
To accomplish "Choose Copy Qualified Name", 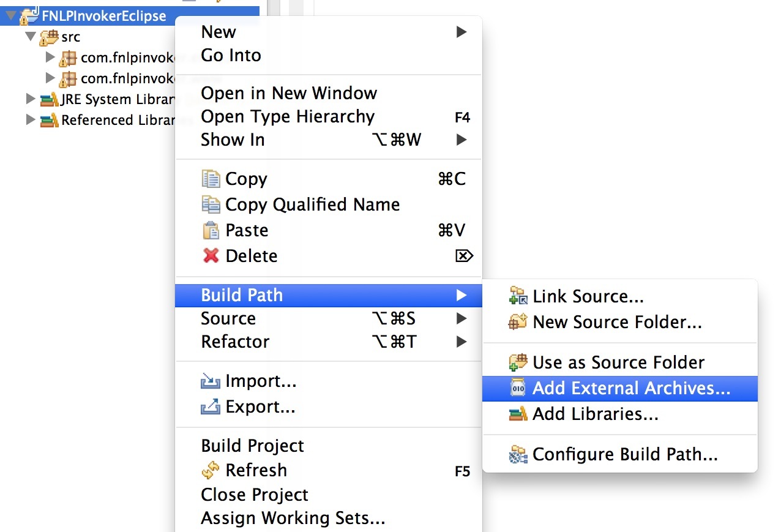I will (312, 204).
